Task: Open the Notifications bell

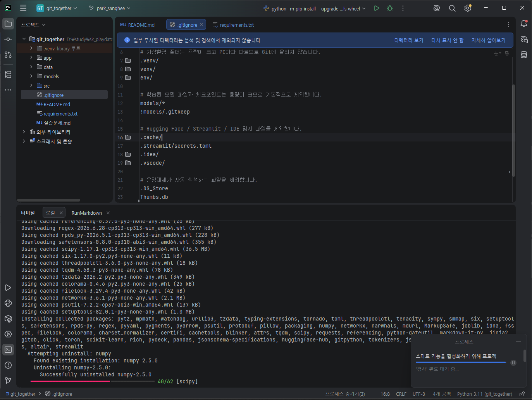Action: click(x=524, y=24)
